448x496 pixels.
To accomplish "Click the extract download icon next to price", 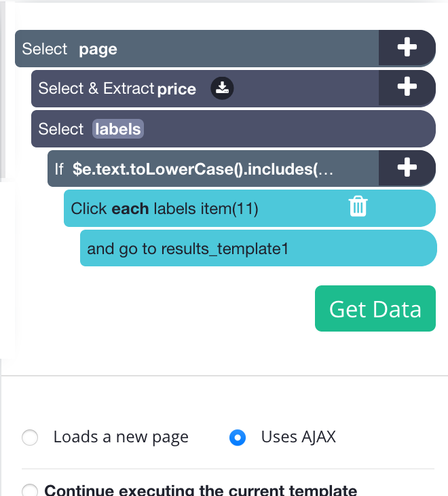I will coord(222,88).
